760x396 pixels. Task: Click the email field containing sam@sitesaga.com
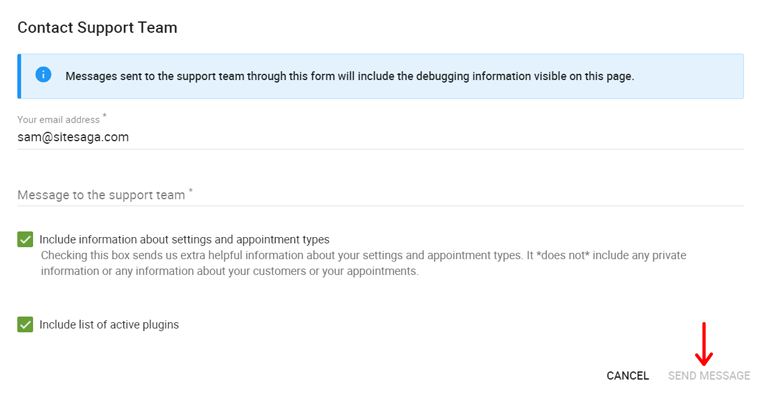click(380, 137)
